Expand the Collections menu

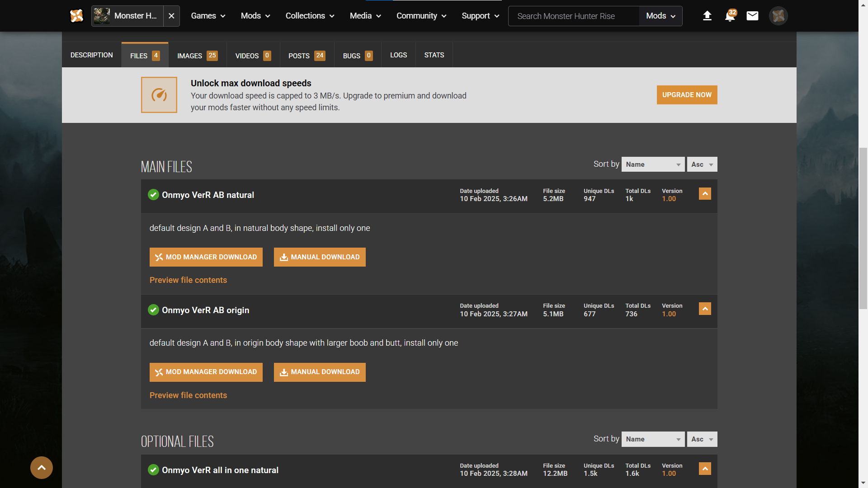tap(310, 16)
